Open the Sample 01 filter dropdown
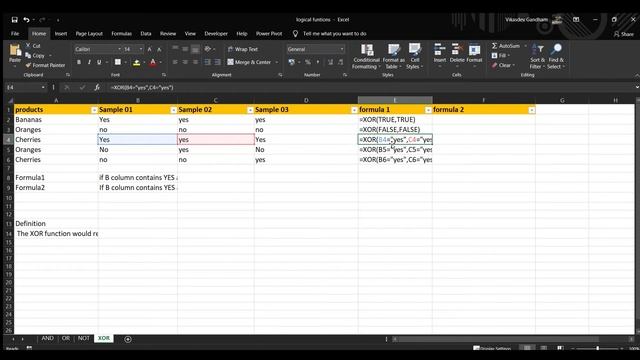 pos(173,110)
